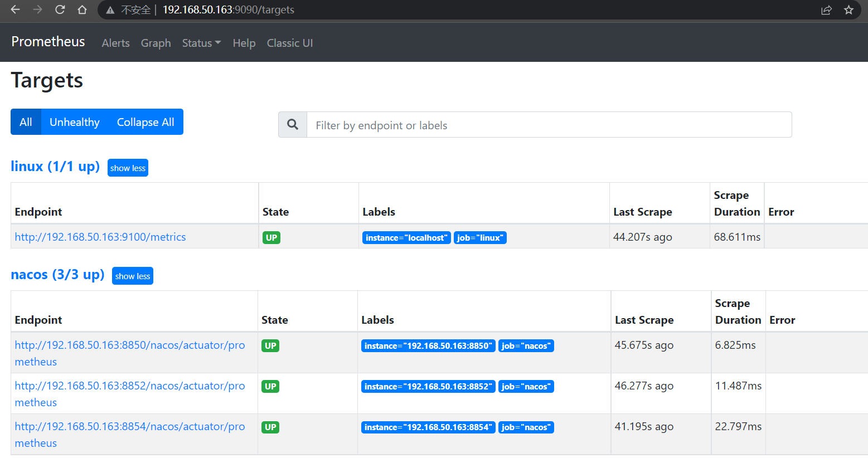Click 6.825ms scrape duration

click(x=735, y=345)
